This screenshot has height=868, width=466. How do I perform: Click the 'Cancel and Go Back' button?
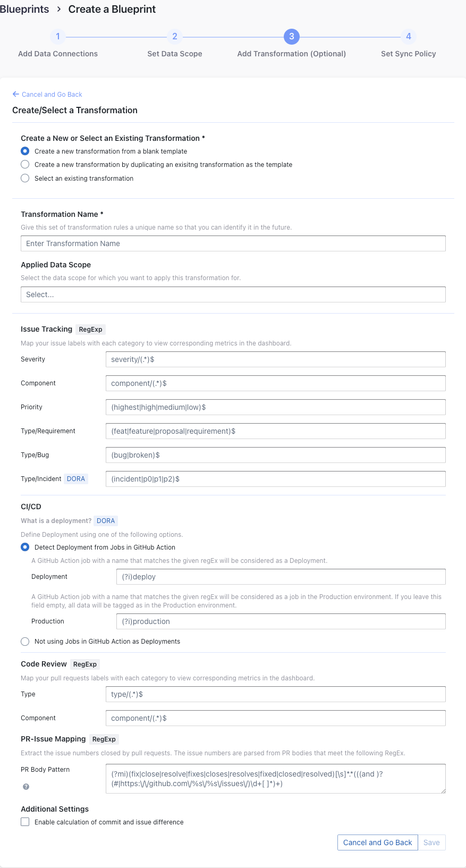coord(377,842)
